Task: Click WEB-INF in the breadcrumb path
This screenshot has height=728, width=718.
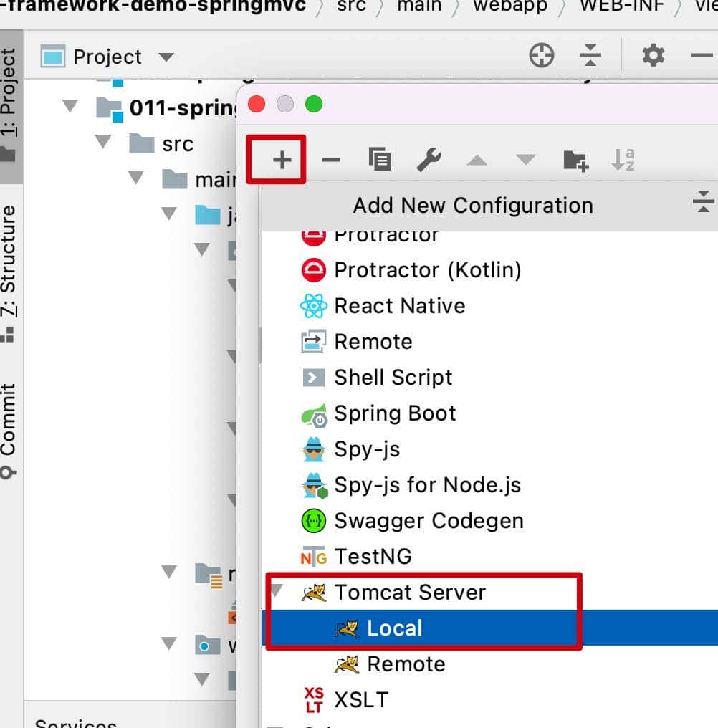Action: click(621, 6)
